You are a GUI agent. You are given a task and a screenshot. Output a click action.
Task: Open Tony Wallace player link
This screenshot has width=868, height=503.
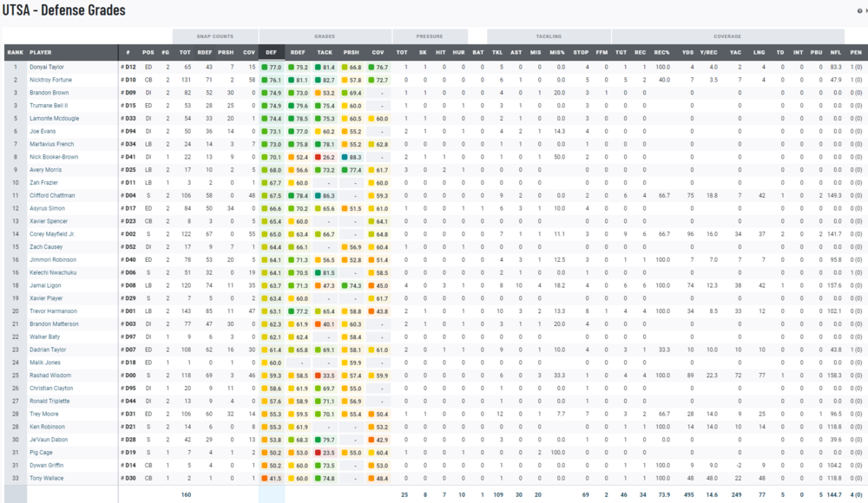pyautogui.click(x=47, y=478)
